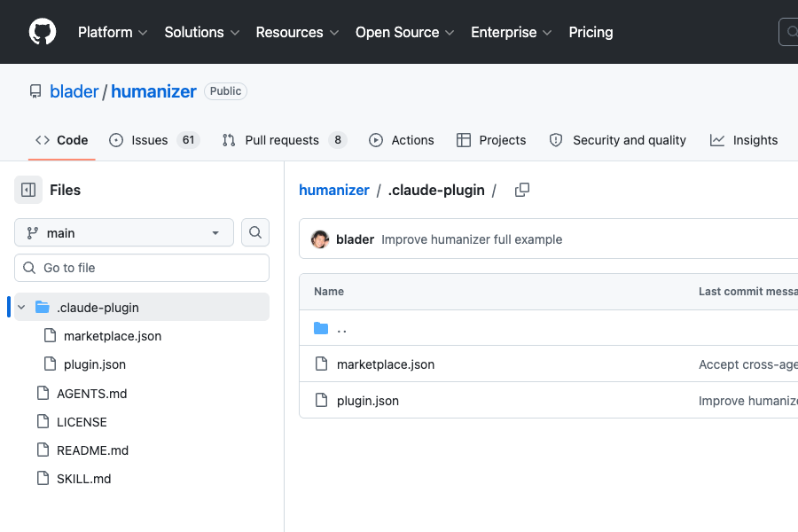The width and height of the screenshot is (798, 532).
Task: Click the repository book icon beside blader
Action: click(x=35, y=91)
